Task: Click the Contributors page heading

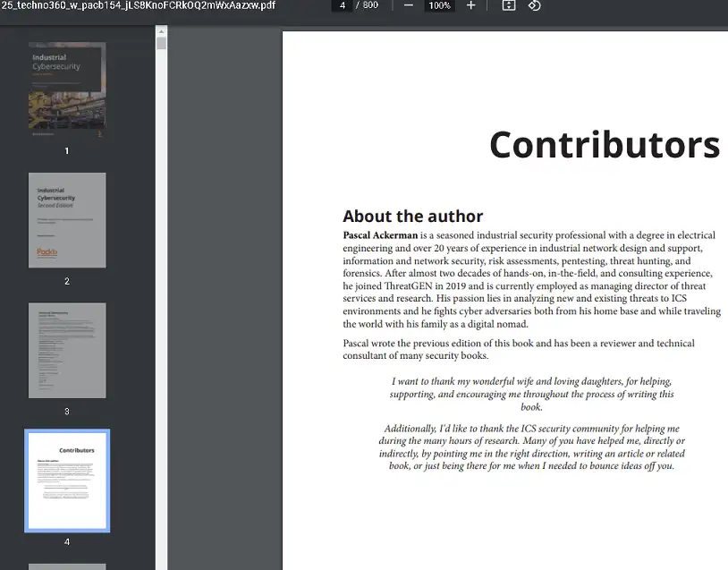Action: coord(604,145)
